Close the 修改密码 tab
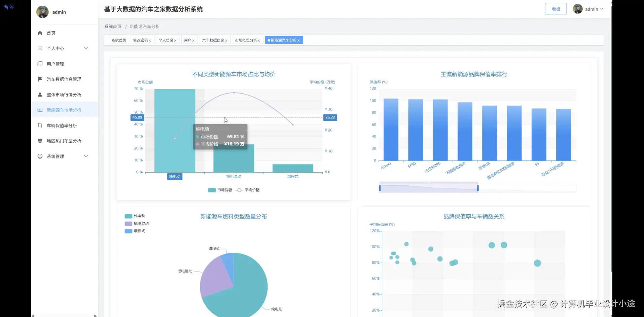This screenshot has height=317, width=644. tap(150, 40)
